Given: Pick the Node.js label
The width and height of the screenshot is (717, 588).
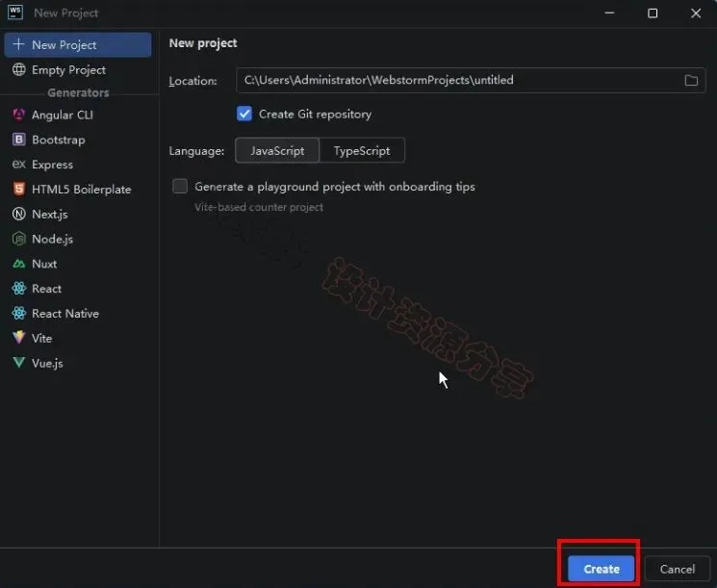Looking at the screenshot, I should pyautogui.click(x=53, y=239).
